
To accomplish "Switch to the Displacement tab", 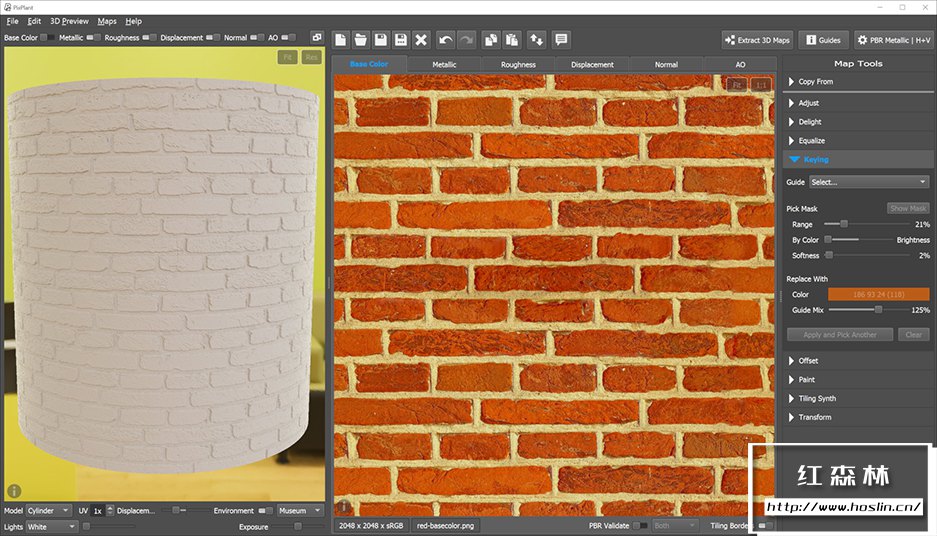I will (x=592, y=65).
